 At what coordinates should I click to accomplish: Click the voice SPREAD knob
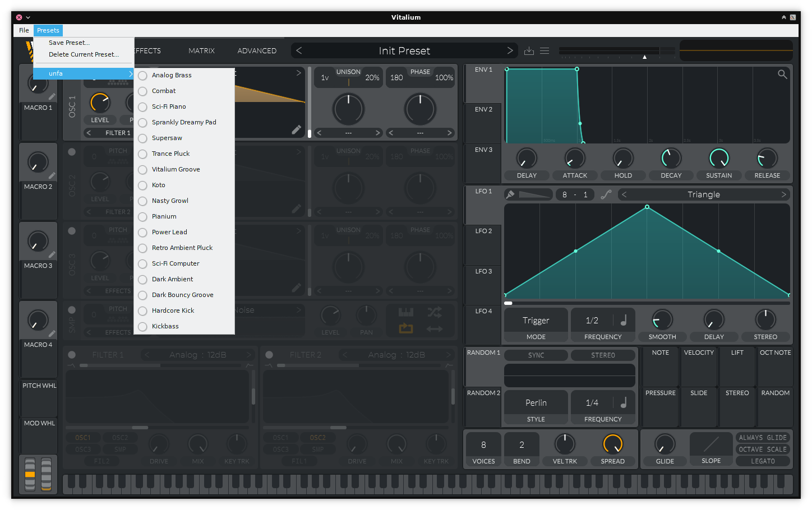tap(612, 444)
